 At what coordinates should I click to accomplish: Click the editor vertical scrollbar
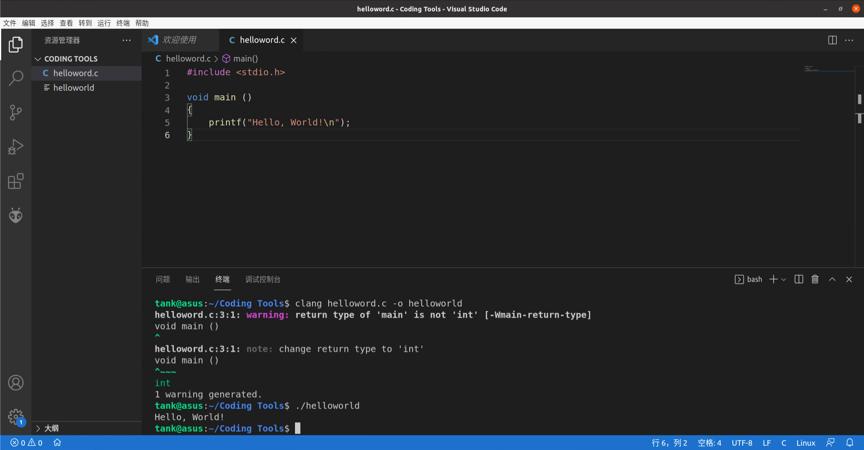[x=859, y=165]
